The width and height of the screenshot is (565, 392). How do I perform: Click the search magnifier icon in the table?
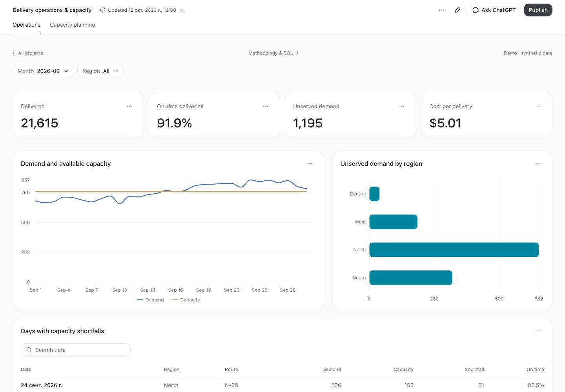(29, 350)
